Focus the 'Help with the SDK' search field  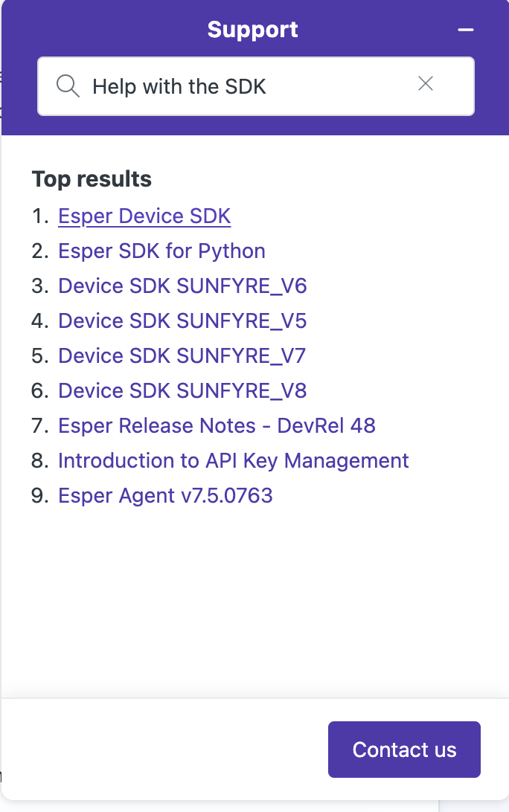coord(256,86)
